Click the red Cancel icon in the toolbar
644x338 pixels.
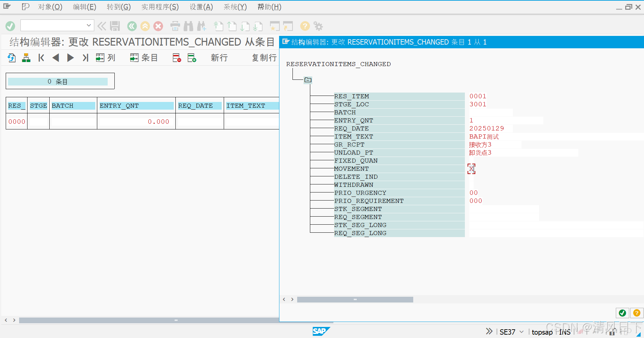[x=158, y=26]
